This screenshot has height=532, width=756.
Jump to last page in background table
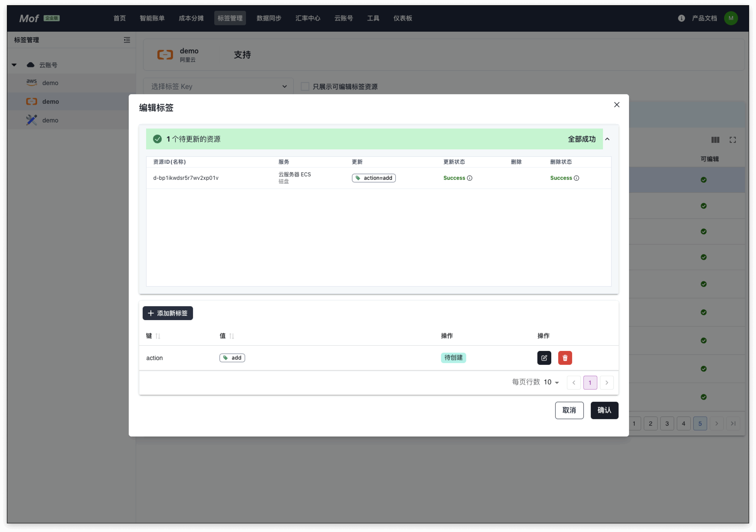[733, 424]
